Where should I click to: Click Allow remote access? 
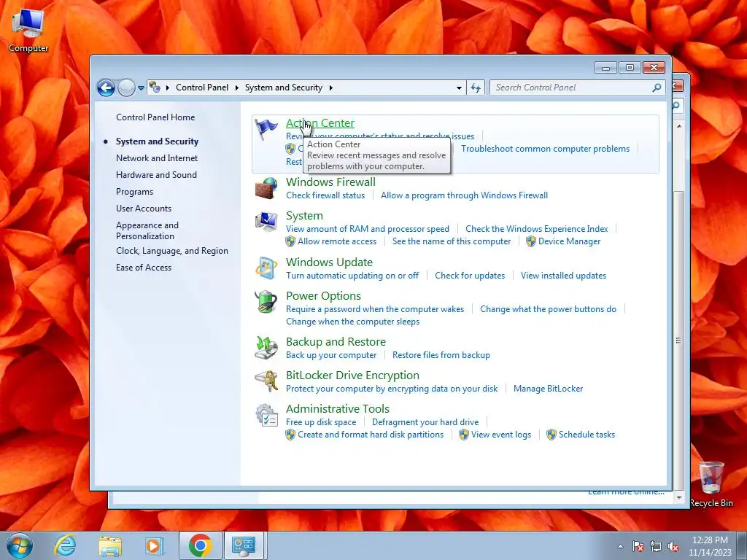pos(337,241)
